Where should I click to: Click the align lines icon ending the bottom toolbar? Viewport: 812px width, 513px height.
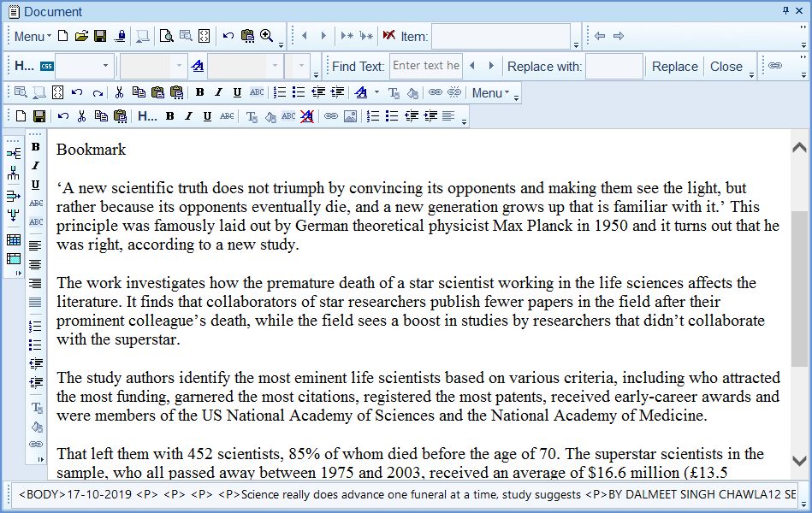pyautogui.click(x=448, y=116)
